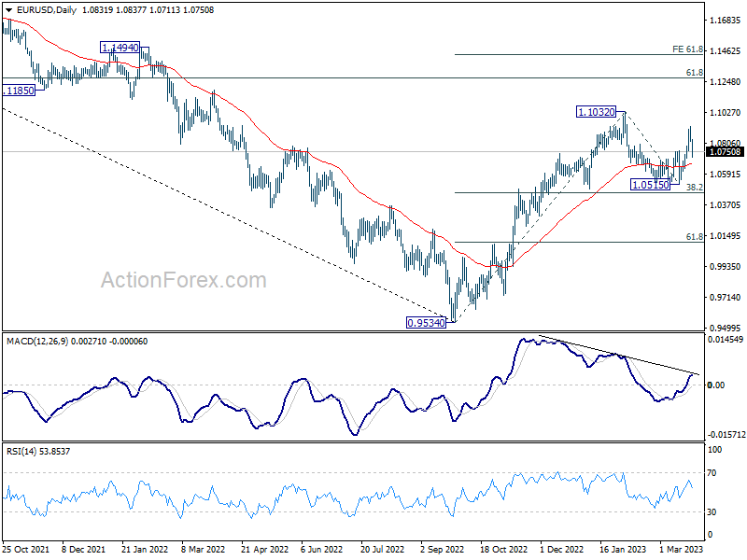Click the MACD axis value 0.014549
This screenshot has height=560, width=747.
(x=726, y=340)
